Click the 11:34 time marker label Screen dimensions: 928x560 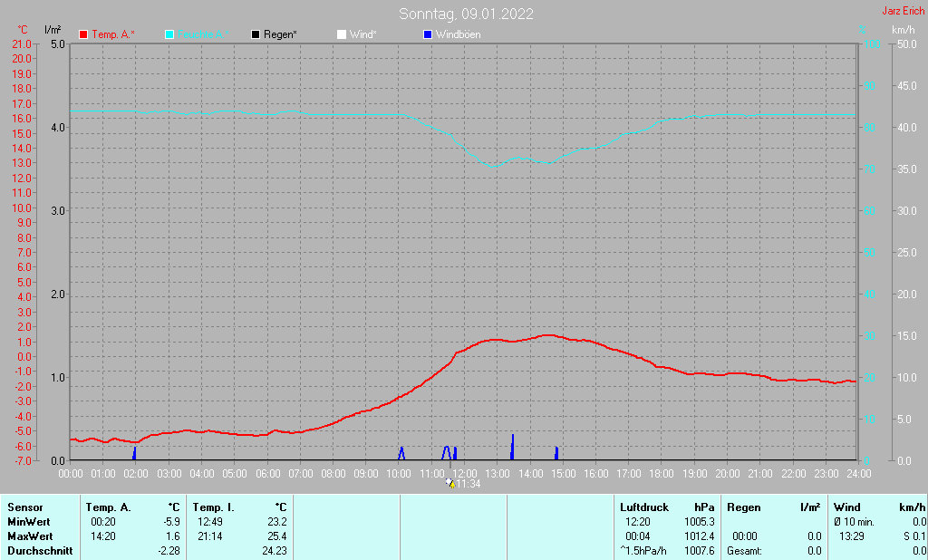click(469, 484)
